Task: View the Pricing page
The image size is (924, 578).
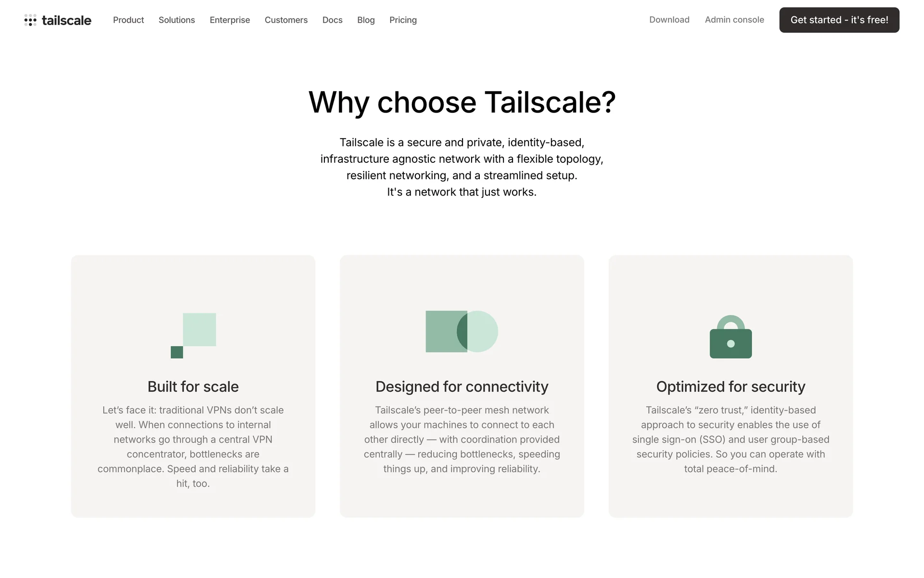Action: [403, 20]
